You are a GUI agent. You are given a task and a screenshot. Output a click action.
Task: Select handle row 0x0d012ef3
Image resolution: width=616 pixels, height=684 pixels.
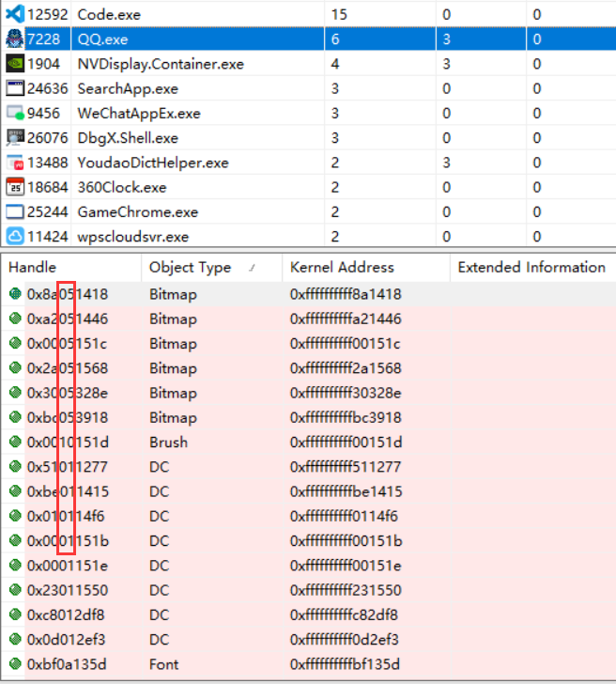click(308, 640)
